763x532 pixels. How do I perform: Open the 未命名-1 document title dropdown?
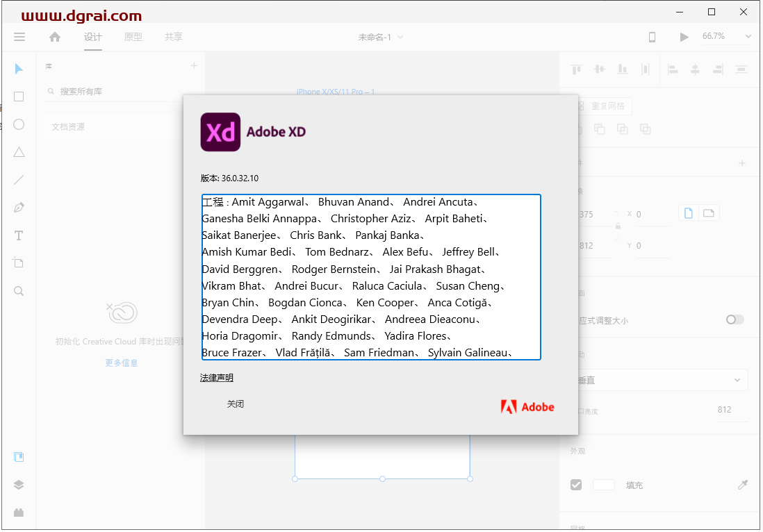pyautogui.click(x=381, y=37)
